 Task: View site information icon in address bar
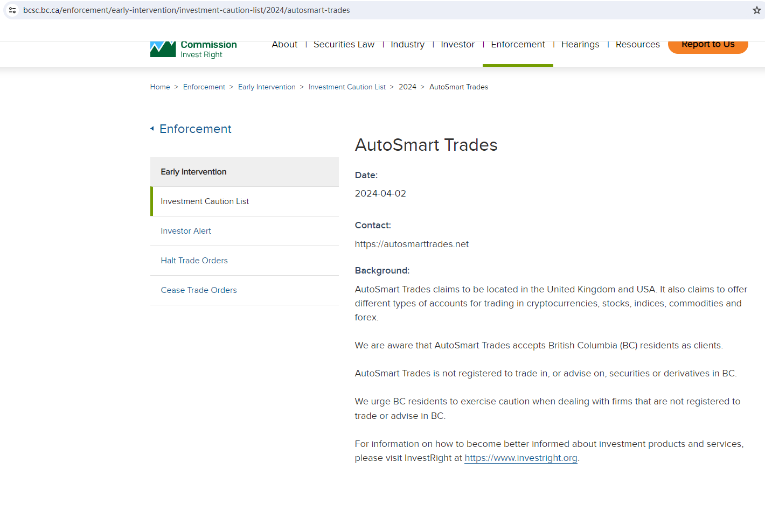[12, 10]
